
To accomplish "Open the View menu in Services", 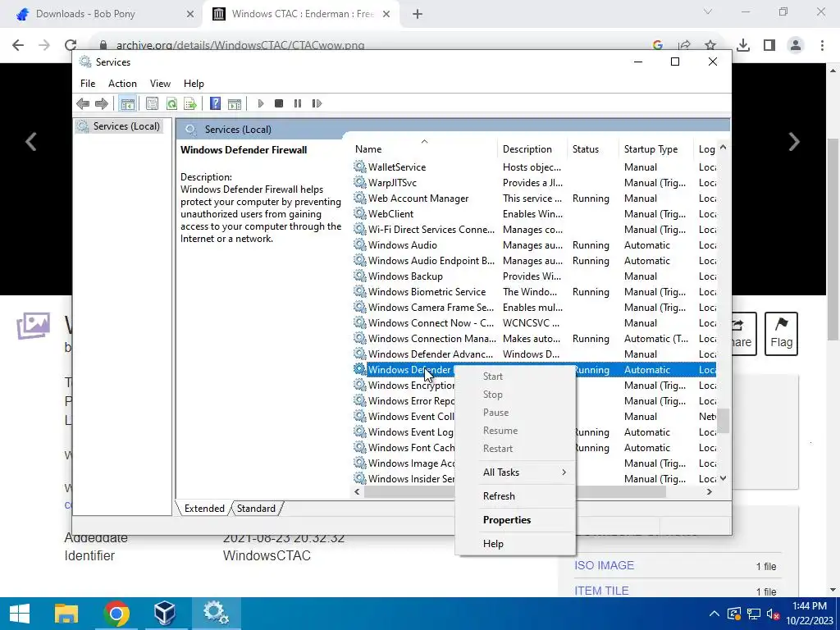I will 160,84.
